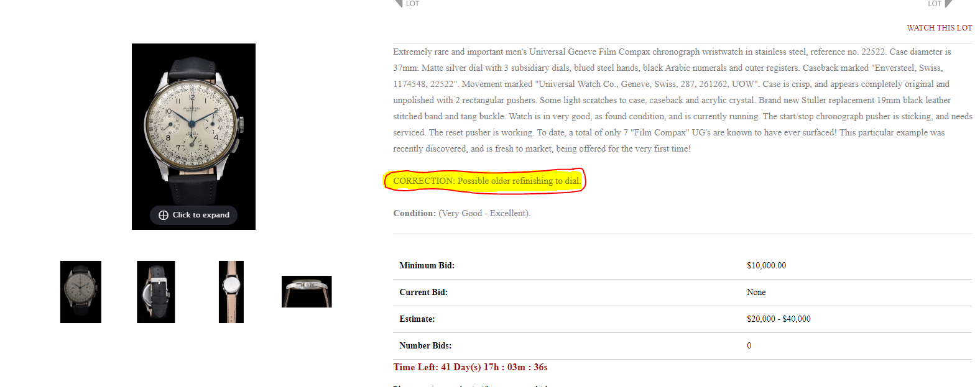Click the next LOT arrow icon
Viewport: 980px width, 387px height.
(x=948, y=3)
